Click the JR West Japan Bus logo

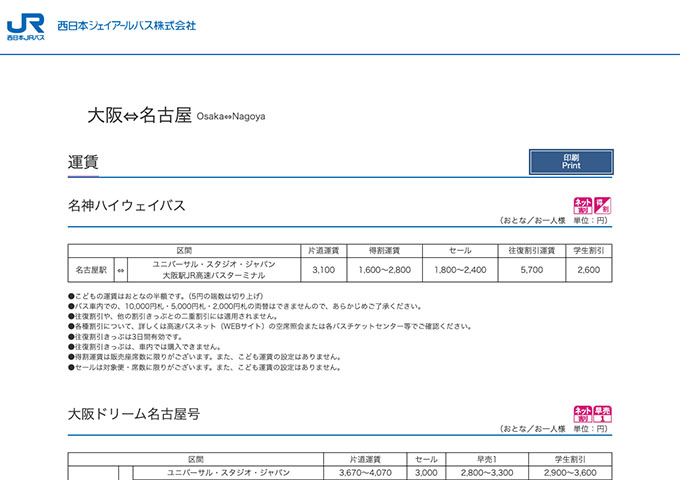(26, 27)
